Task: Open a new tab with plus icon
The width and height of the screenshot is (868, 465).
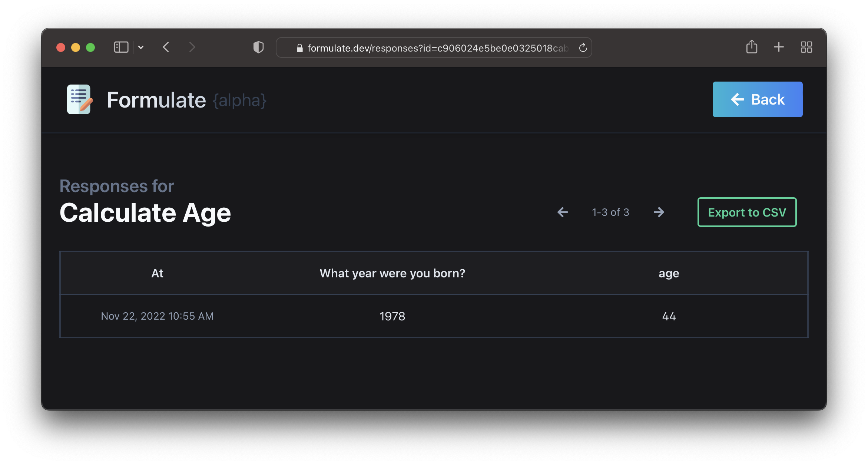Action: click(x=779, y=47)
